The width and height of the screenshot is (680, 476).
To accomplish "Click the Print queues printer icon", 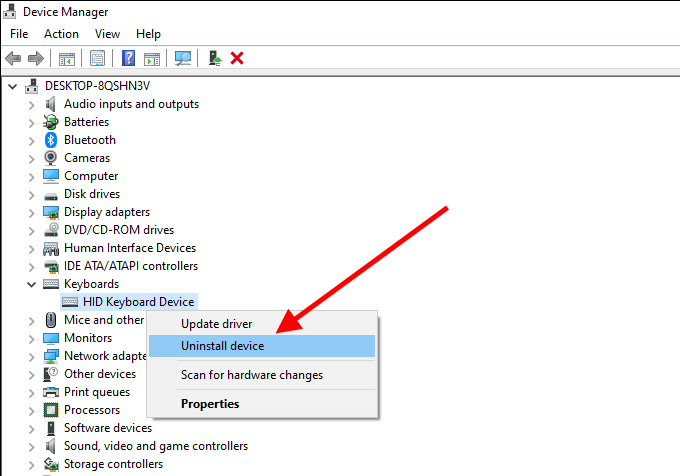I will [51, 392].
